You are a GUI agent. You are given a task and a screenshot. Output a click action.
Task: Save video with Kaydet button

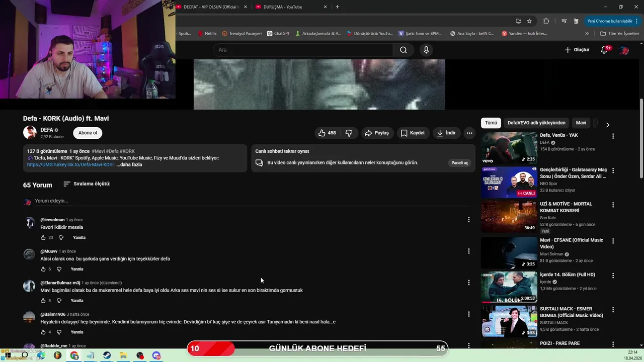413,133
